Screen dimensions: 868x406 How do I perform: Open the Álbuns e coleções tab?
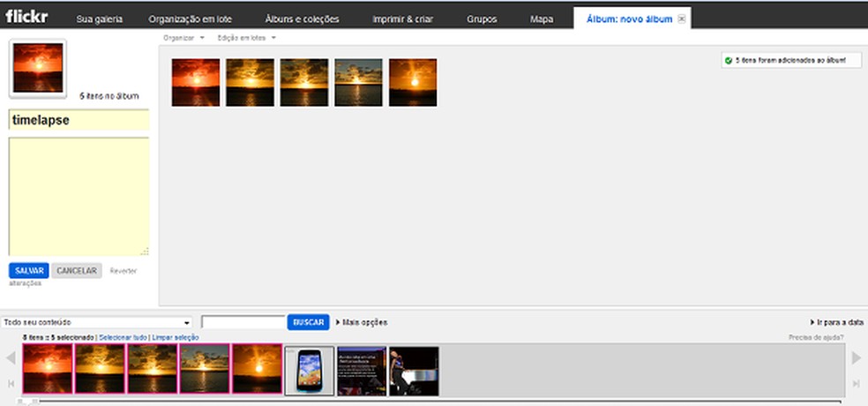(x=302, y=19)
